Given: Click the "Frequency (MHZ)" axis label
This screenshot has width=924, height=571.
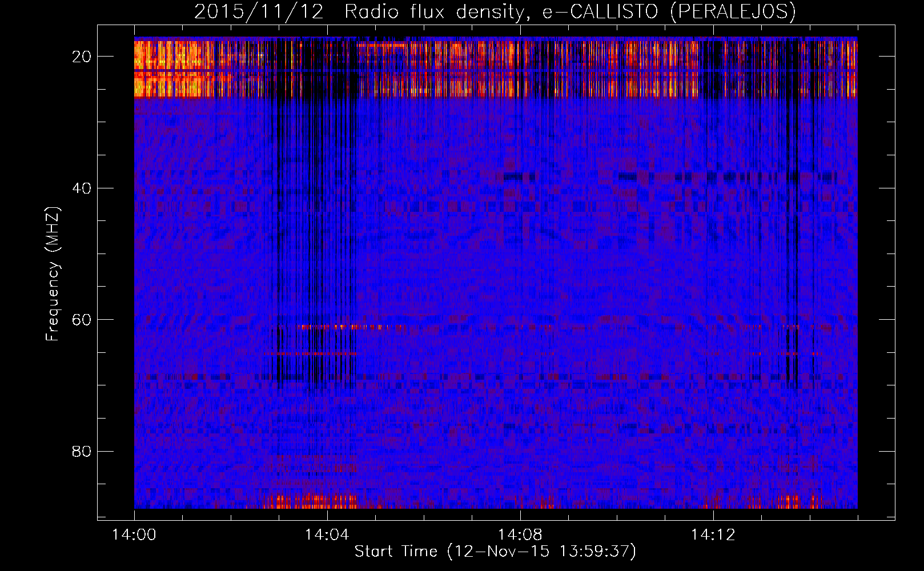Looking at the screenshot, I should (x=53, y=274).
